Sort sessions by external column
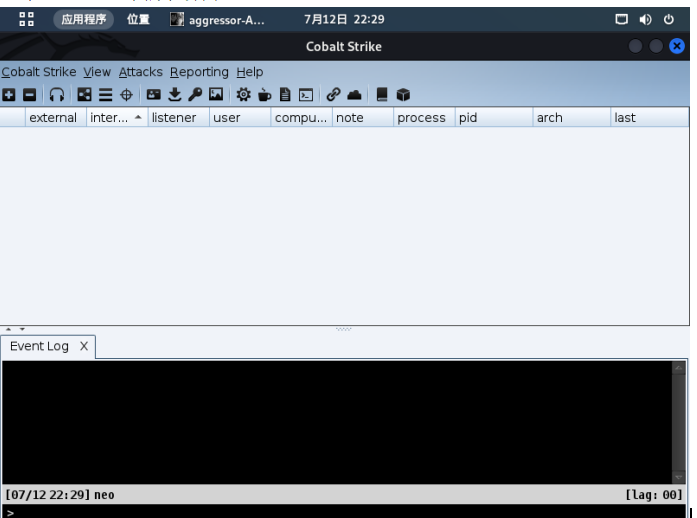Image resolution: width=697 pixels, height=518 pixels. (56, 118)
